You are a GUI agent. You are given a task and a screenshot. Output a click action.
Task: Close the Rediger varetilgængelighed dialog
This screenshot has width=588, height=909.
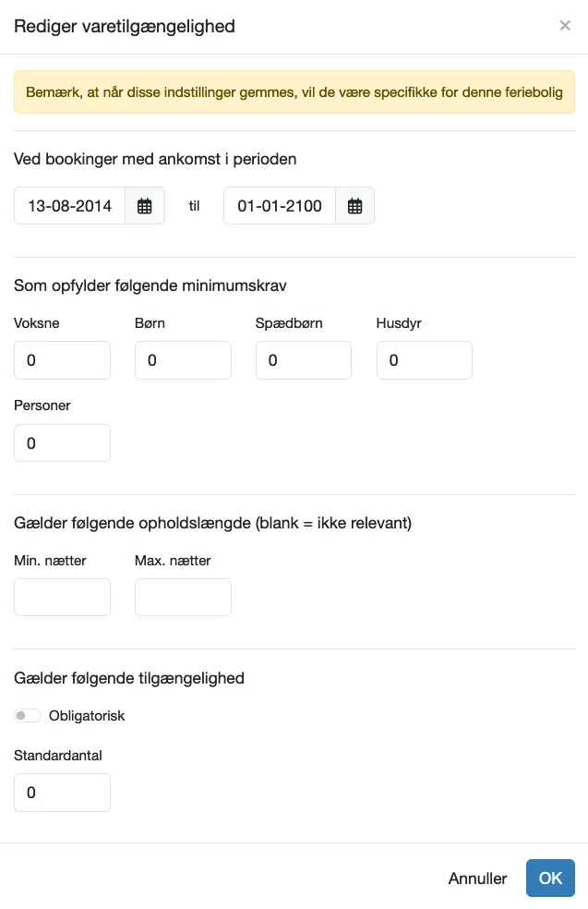(x=565, y=25)
